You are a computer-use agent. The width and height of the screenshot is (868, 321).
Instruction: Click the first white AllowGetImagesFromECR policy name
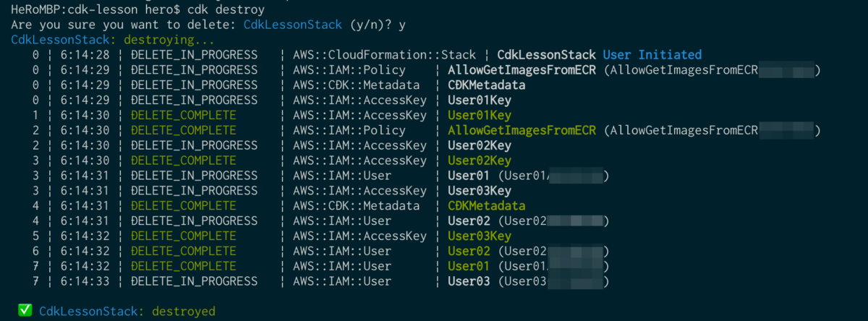[x=522, y=70]
